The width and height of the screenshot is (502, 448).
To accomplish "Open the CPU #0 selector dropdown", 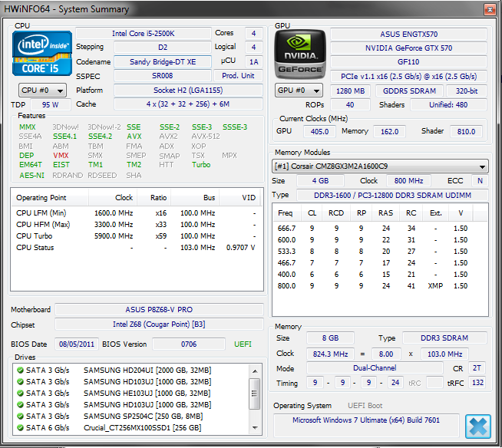I will (x=42, y=91).
